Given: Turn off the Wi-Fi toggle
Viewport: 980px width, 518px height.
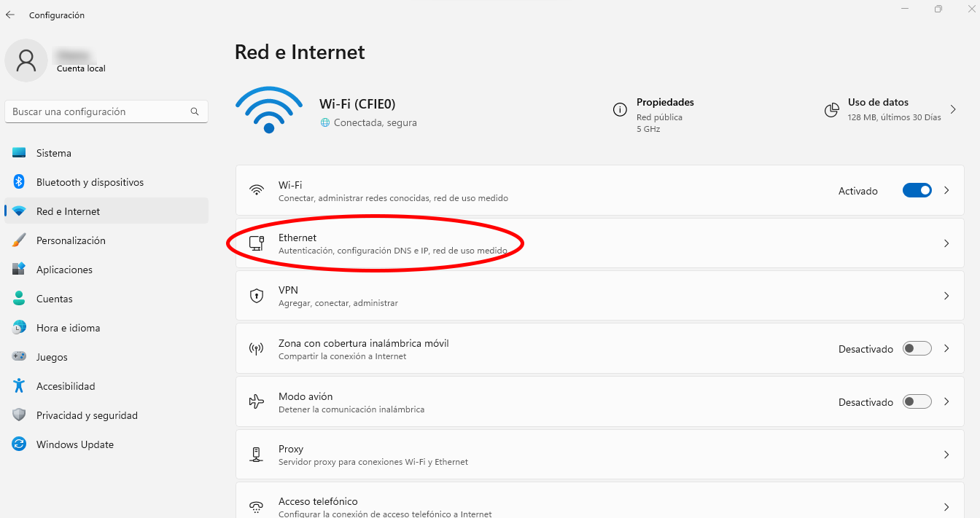Looking at the screenshot, I should coord(917,190).
